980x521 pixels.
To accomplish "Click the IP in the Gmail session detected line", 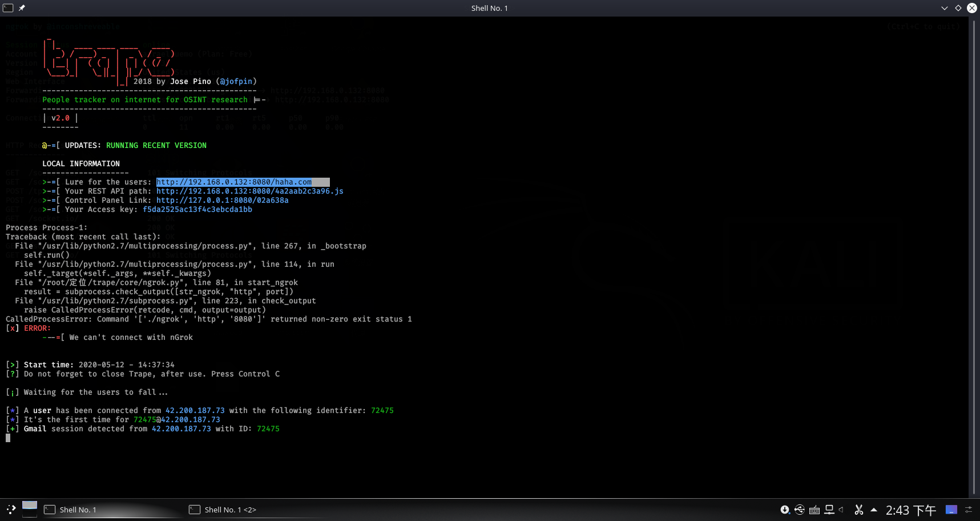I will (x=182, y=429).
